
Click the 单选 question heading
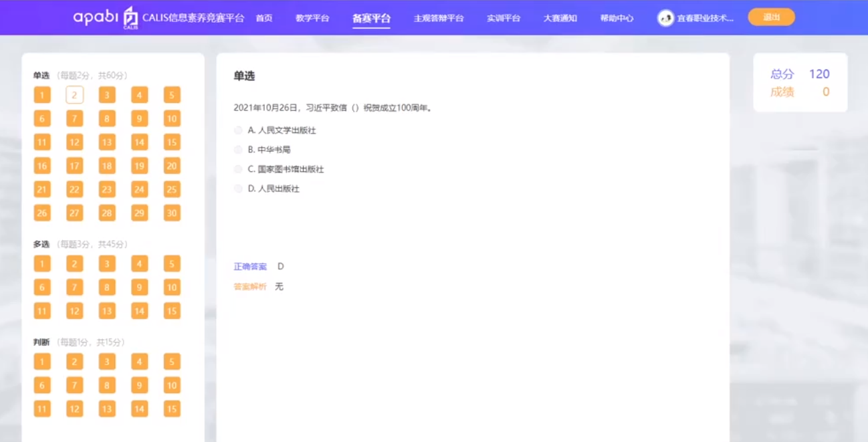[244, 76]
